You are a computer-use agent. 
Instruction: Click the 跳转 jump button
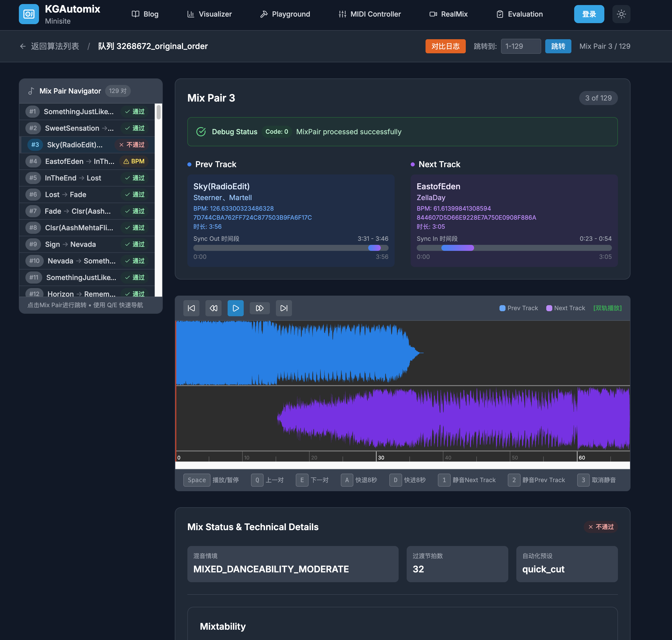pyautogui.click(x=558, y=46)
